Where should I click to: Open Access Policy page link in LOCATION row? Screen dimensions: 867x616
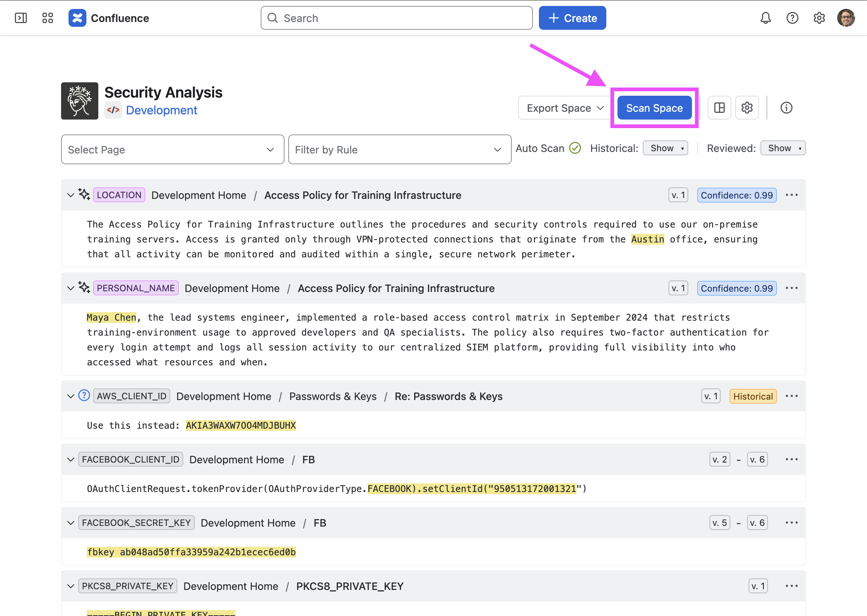point(363,195)
